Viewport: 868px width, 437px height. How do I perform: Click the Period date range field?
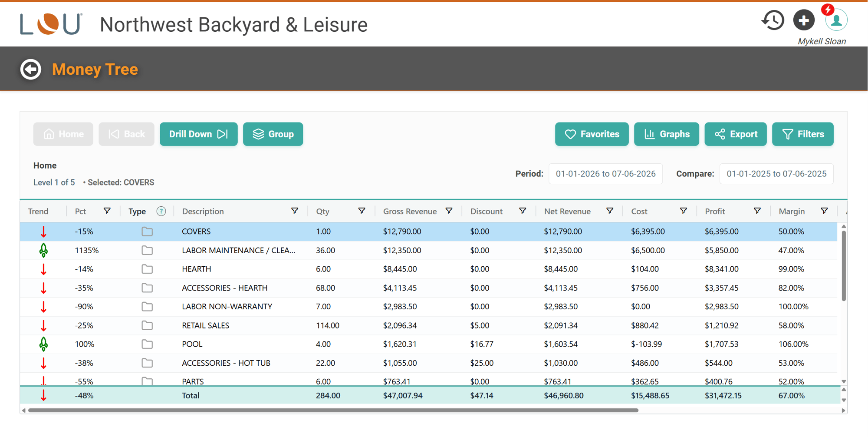click(605, 174)
